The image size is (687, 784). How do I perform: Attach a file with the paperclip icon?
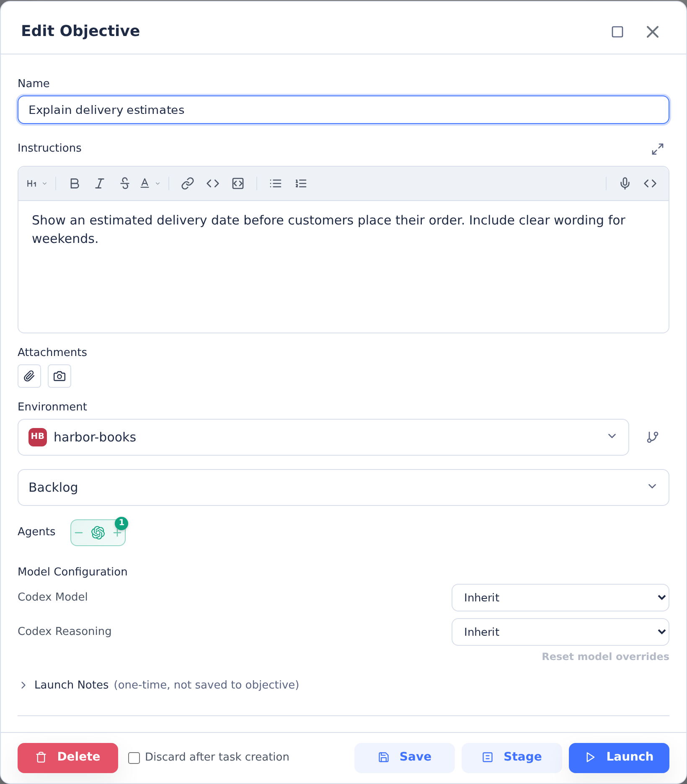tap(29, 376)
